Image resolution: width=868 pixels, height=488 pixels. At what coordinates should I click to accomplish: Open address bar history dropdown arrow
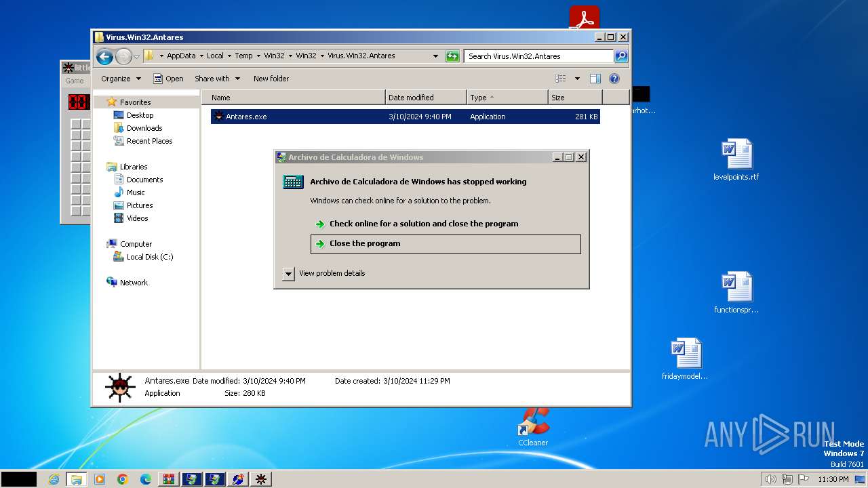pyautogui.click(x=435, y=56)
